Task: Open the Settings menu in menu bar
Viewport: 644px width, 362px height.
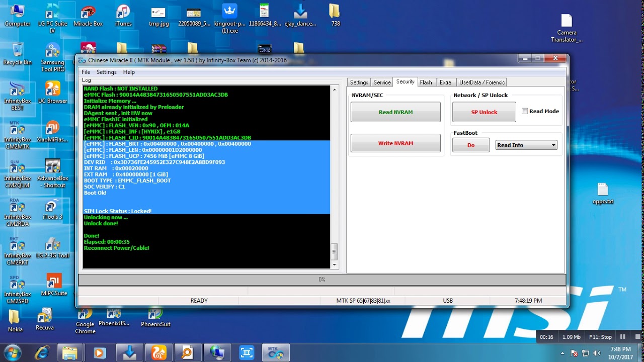Action: click(x=106, y=72)
